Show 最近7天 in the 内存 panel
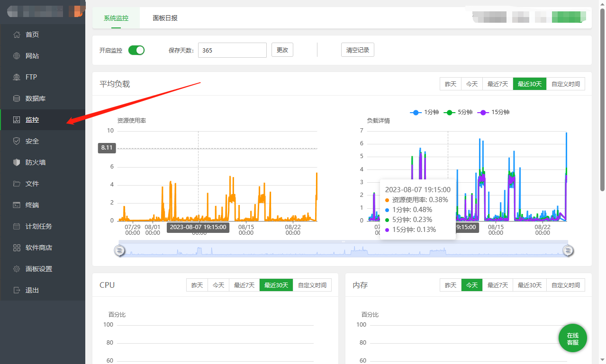This screenshot has height=364, width=606. (x=498, y=285)
